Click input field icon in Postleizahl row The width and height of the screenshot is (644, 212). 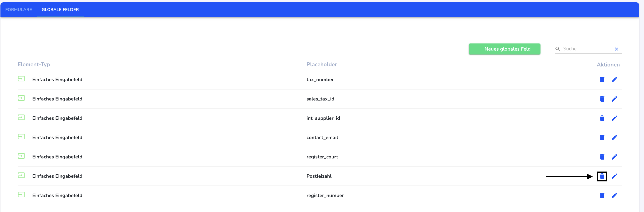(21, 175)
